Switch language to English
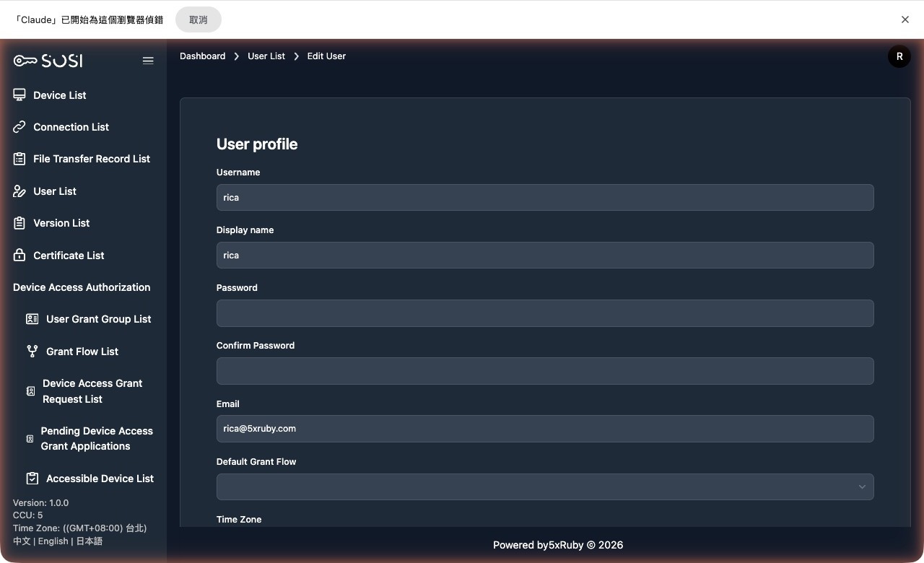The image size is (924, 563). (x=53, y=541)
